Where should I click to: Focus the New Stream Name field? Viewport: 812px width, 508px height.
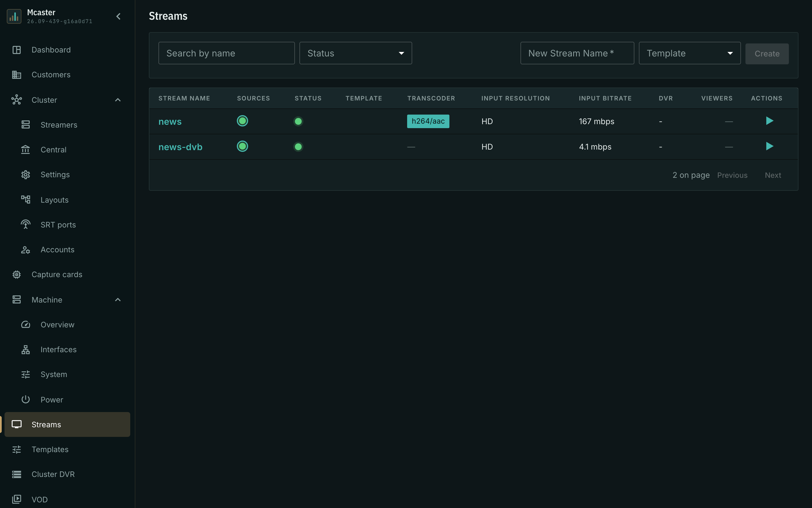(x=577, y=53)
